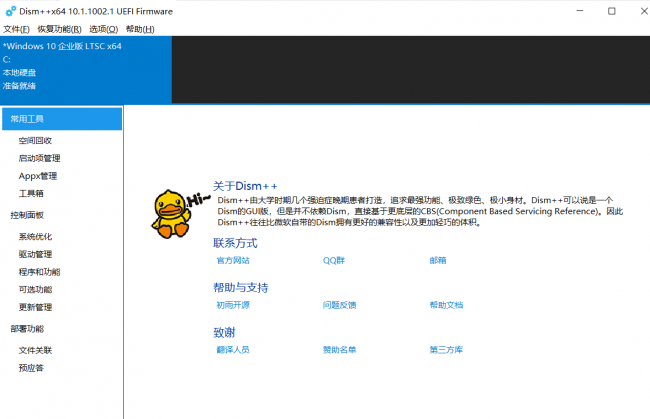View the 第三方库 link
The height and width of the screenshot is (419, 650).
point(446,350)
